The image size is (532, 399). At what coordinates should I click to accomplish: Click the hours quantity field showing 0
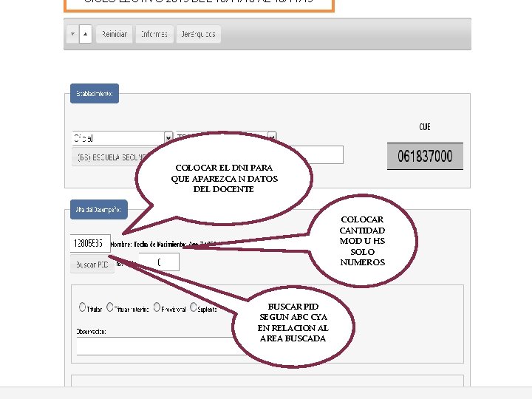point(159,262)
